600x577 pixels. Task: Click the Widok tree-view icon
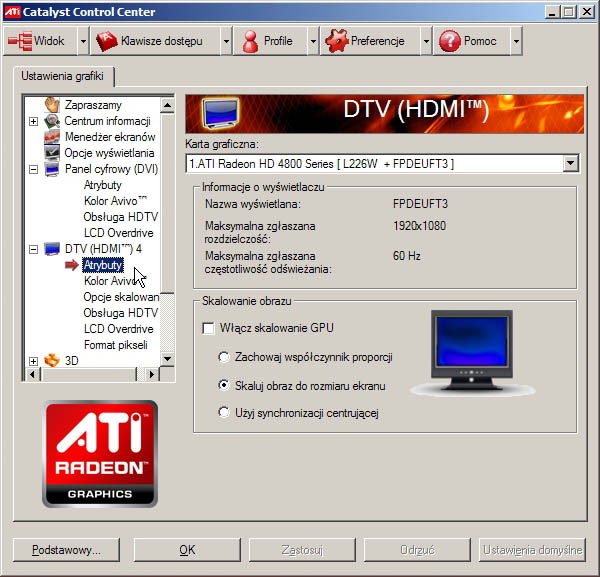[x=20, y=41]
